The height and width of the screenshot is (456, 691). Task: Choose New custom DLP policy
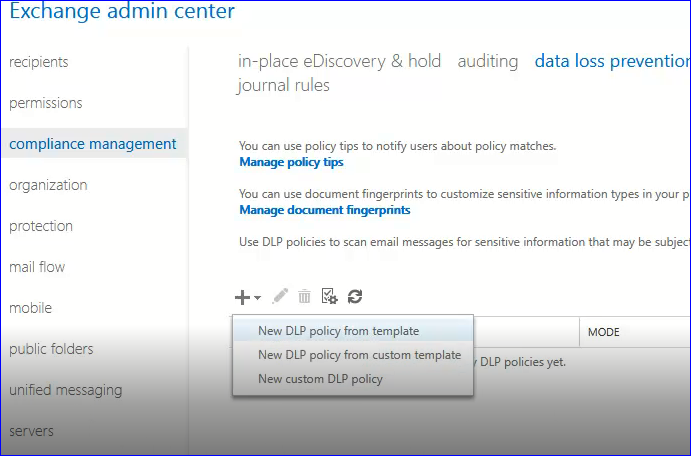(x=353, y=378)
